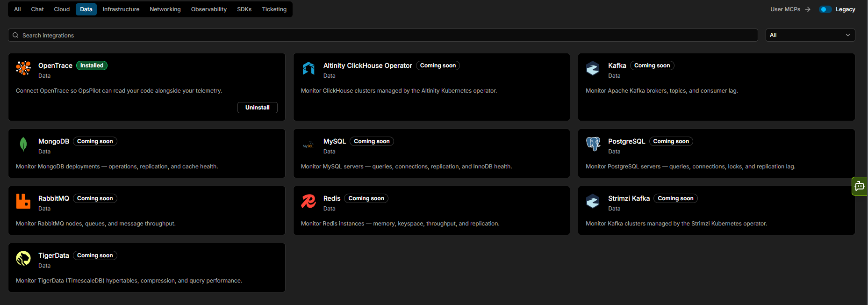
Task: Click the Connect OpenTrace description text
Action: point(119,91)
